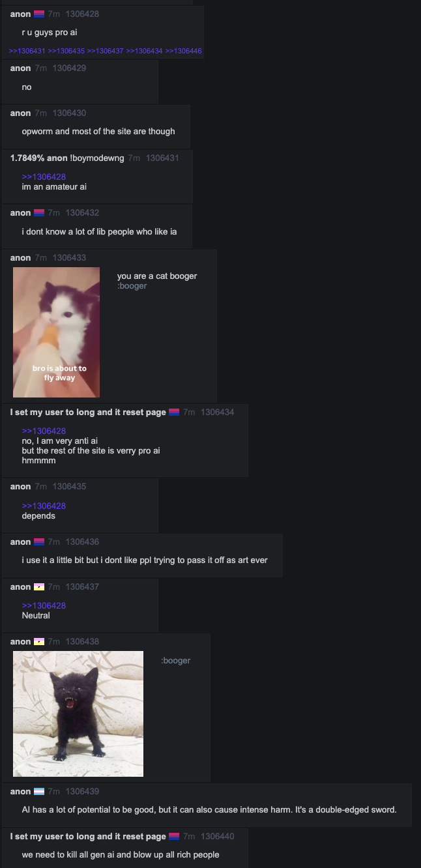Click quote link >>1306428 in the 'Neutral' post
The width and height of the screenshot is (421, 868).
44,605
